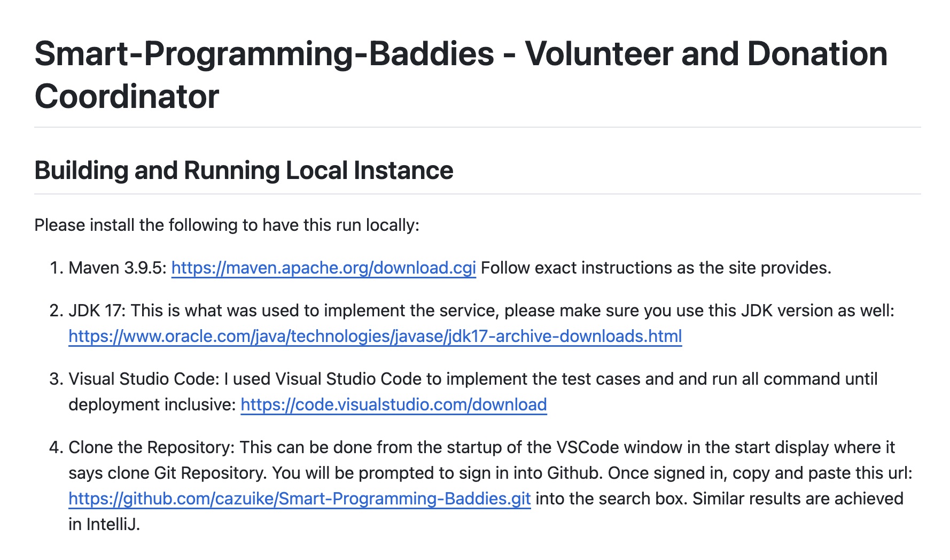Open the Oracle JDK17 archive downloads link
The height and width of the screenshot is (560, 950).
click(x=375, y=336)
